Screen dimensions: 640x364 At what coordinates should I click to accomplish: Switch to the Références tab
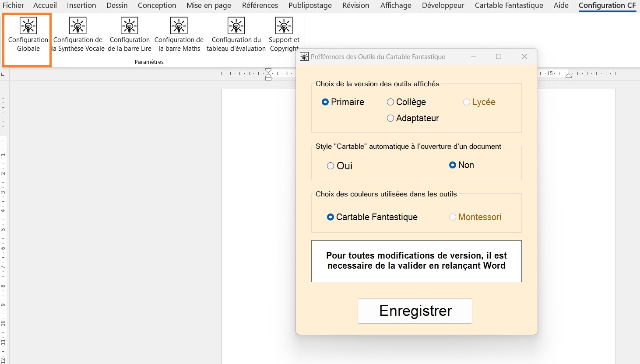(x=260, y=5)
